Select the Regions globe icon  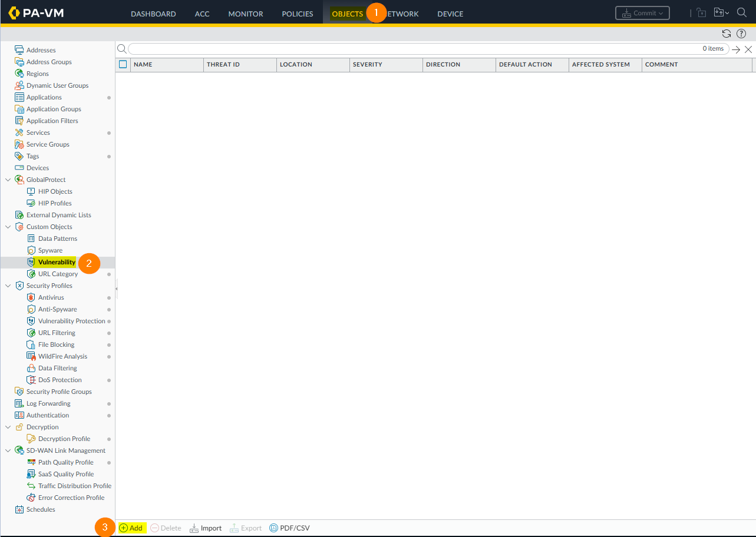pyautogui.click(x=19, y=74)
